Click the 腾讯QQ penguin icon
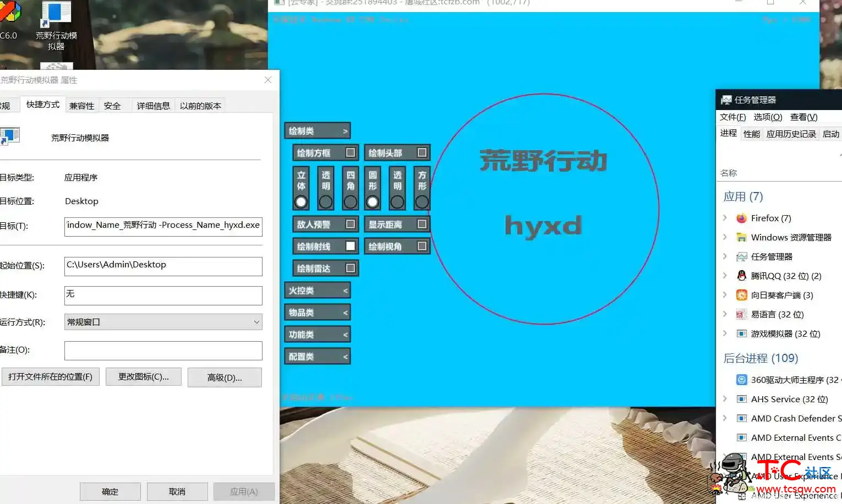The height and width of the screenshot is (504, 842). 742,276
